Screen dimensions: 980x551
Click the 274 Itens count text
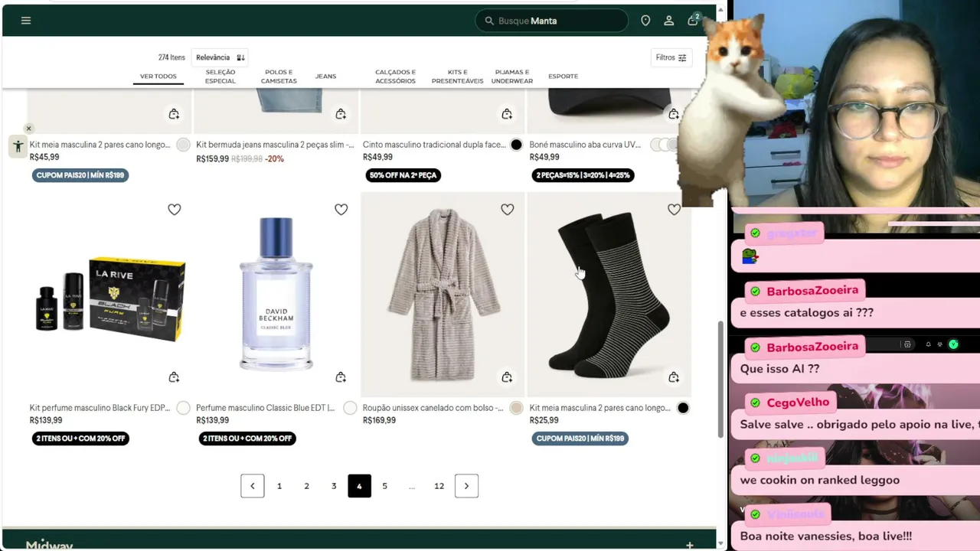(171, 57)
